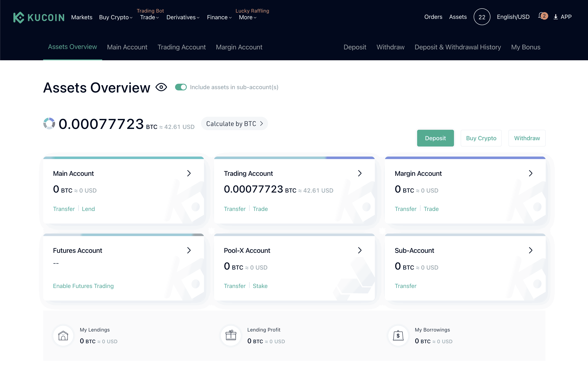Click Trade in Margin Account card

click(431, 209)
